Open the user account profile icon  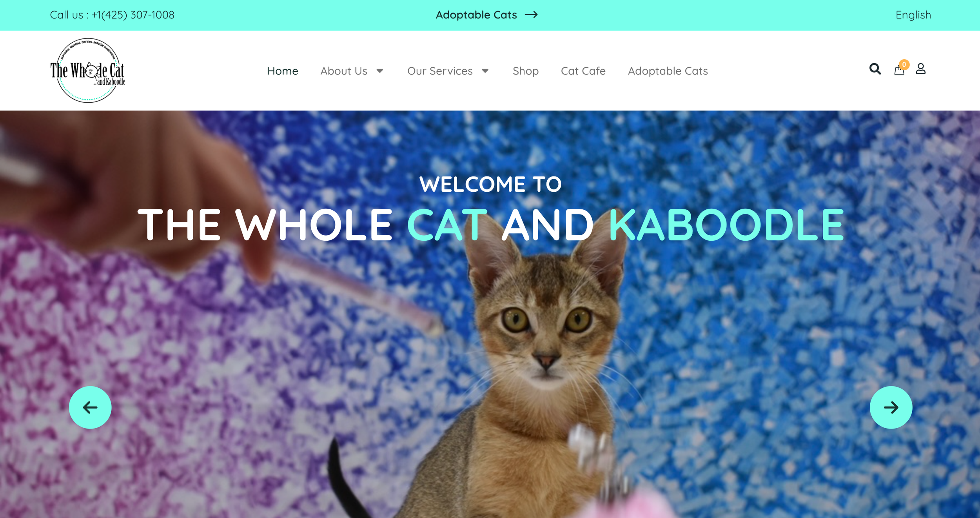pyautogui.click(x=920, y=69)
